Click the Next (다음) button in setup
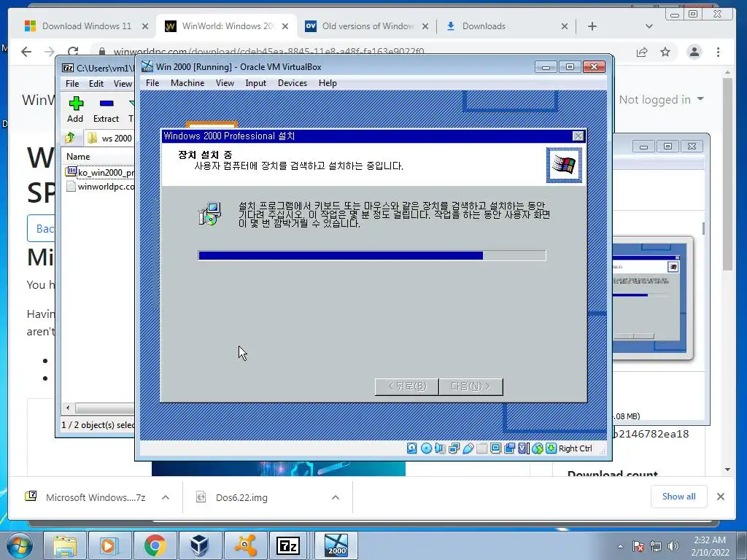 point(471,386)
